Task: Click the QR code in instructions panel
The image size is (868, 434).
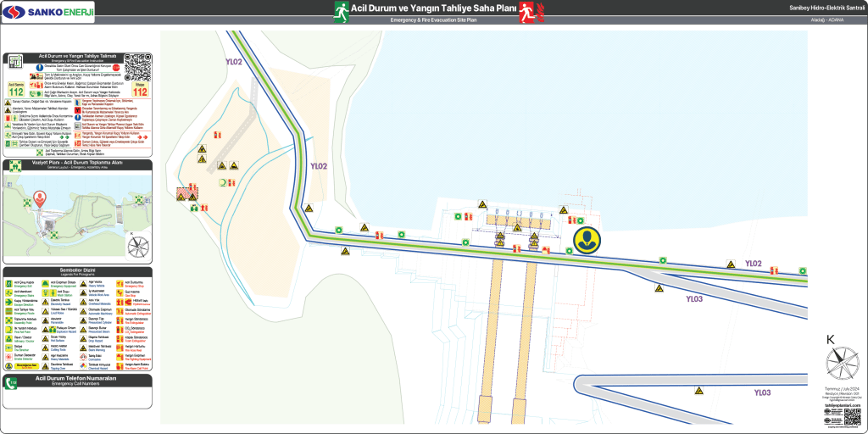Action: click(136, 66)
